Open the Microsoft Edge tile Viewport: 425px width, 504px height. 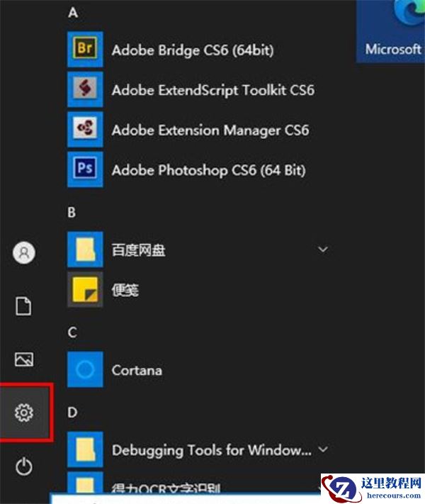point(390,31)
